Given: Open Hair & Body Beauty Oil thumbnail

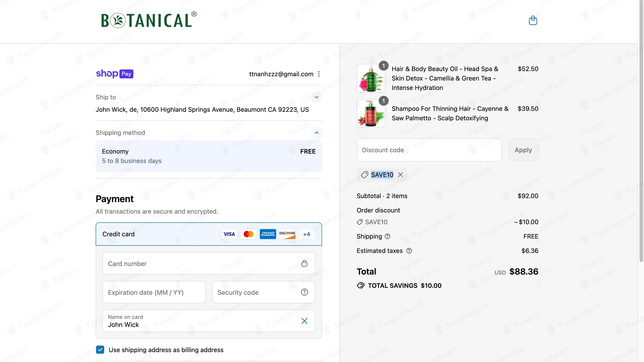Looking at the screenshot, I should point(371,78).
